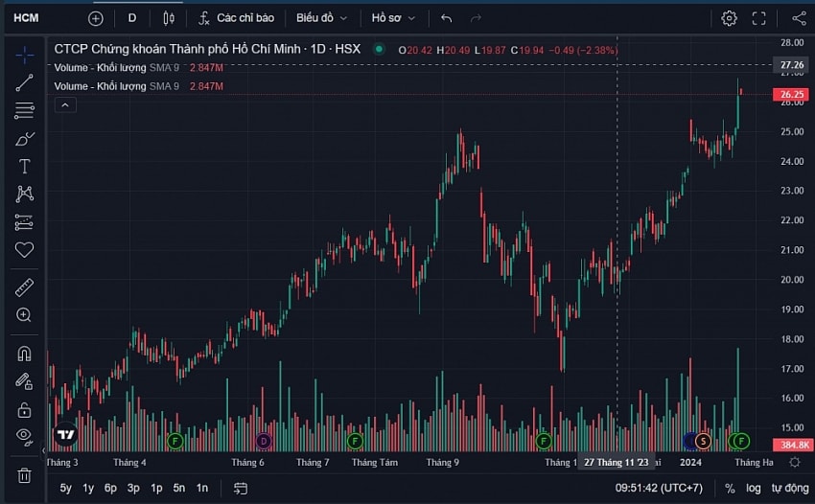Select the 5y time range

pyautogui.click(x=65, y=488)
